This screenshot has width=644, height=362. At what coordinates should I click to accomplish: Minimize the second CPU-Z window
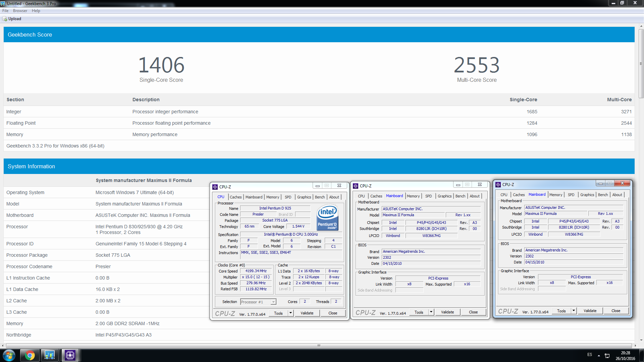tap(458, 185)
